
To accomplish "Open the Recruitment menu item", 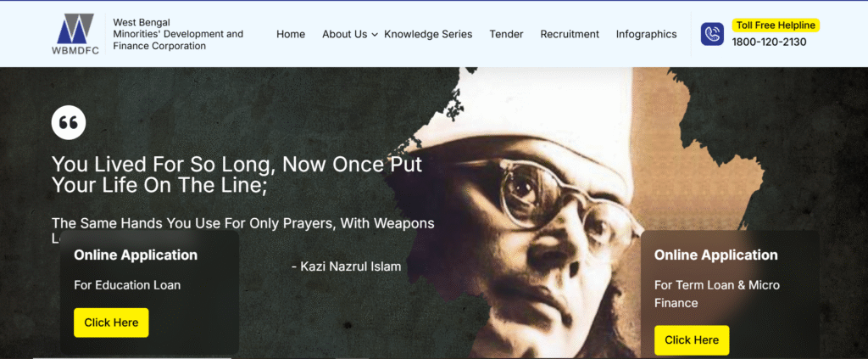I will point(570,34).
